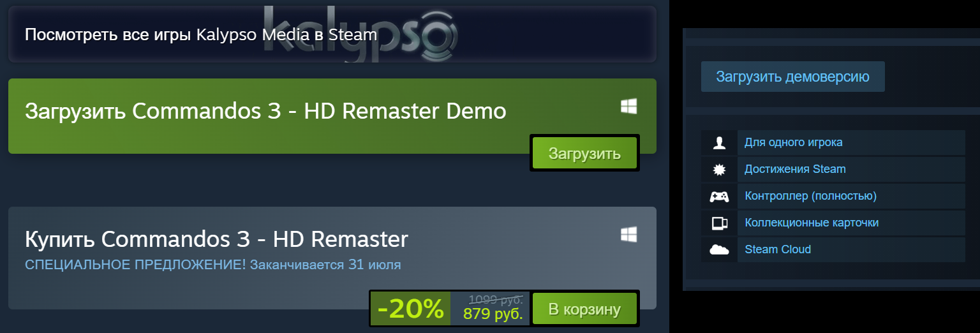The image size is (980, 333).
Task: Click Windows logo in purchase box
Action: click(x=629, y=235)
